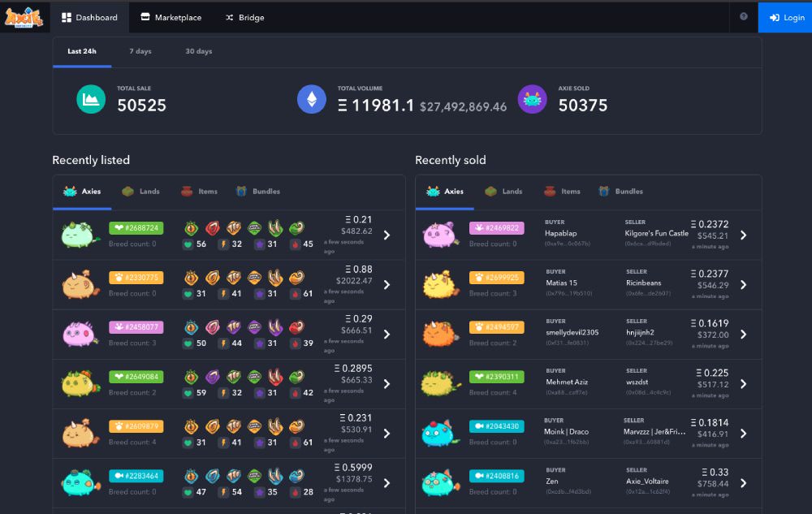Select Bundles tab under Recently sold

(x=620, y=192)
